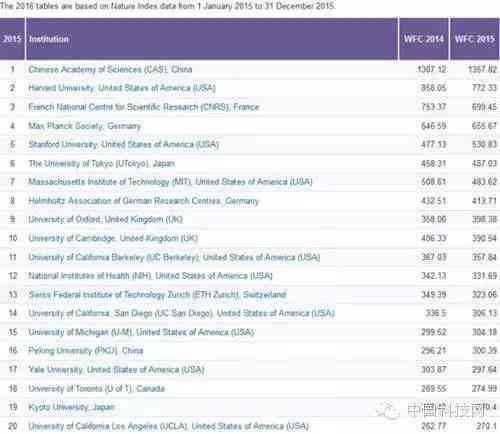Open French National Centre for Scientific Research link
The height and width of the screenshot is (434, 500).
click(x=144, y=107)
